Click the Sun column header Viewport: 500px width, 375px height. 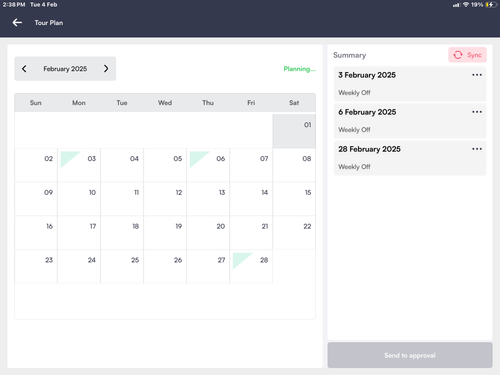[x=36, y=103]
